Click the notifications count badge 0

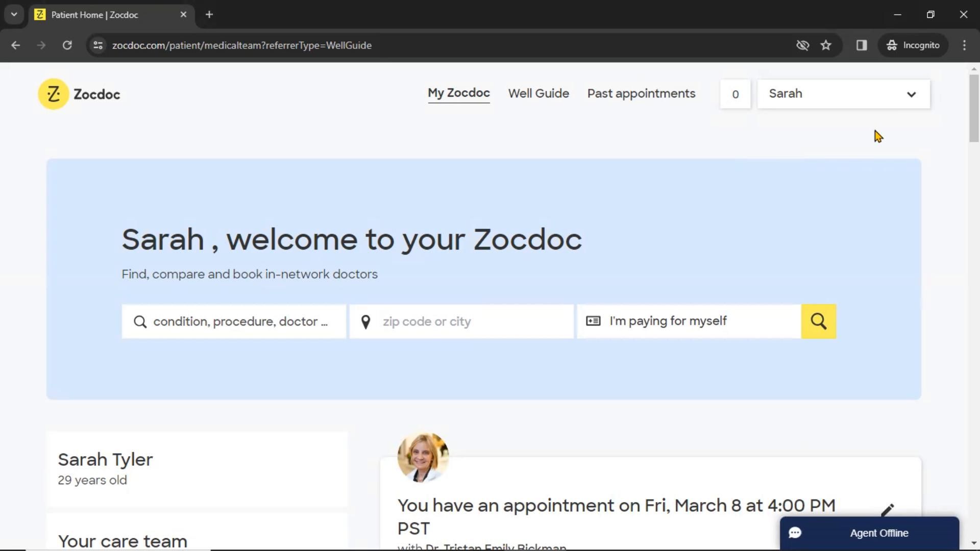click(735, 93)
